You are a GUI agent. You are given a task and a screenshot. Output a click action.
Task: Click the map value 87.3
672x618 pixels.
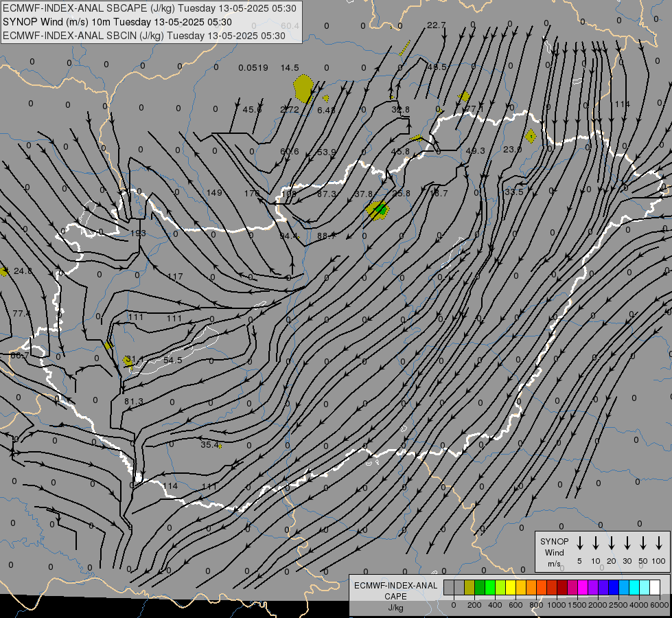(327, 194)
